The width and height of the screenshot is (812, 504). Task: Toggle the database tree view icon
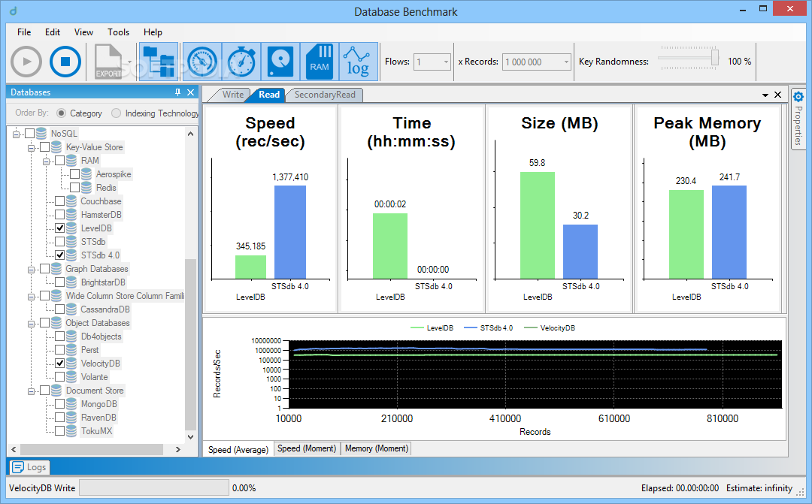click(158, 62)
